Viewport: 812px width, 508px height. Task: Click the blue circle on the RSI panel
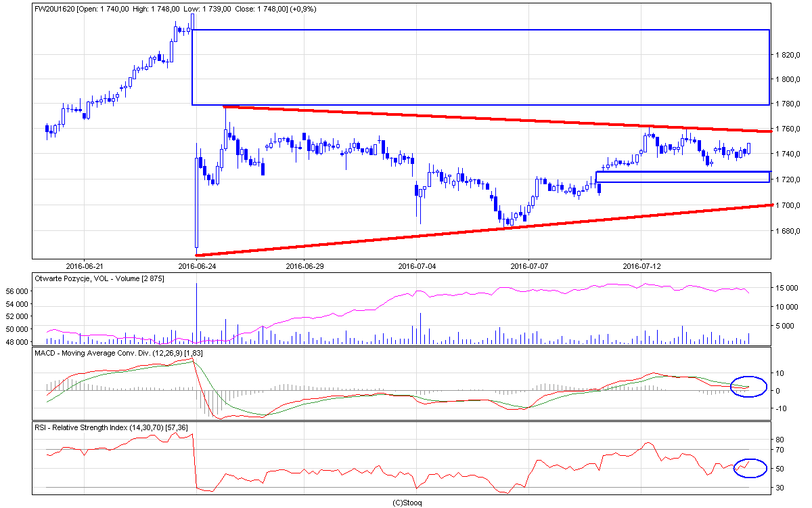pyautogui.click(x=750, y=467)
